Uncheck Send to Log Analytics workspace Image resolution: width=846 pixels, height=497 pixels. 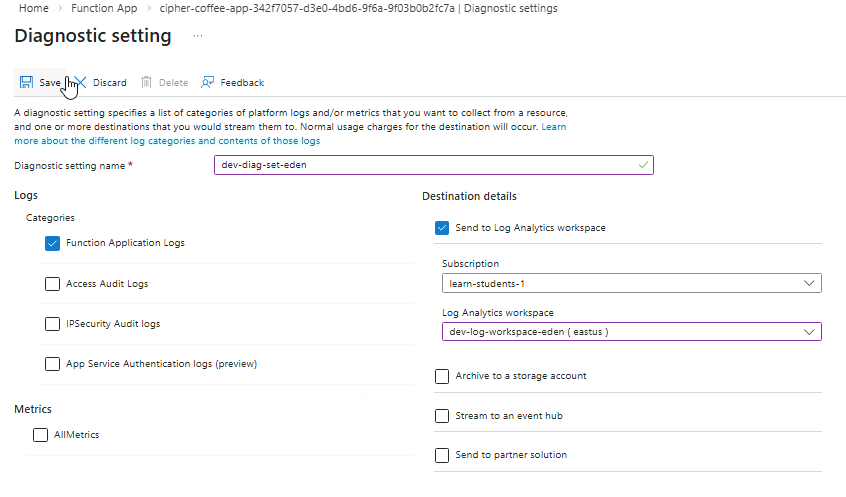pos(442,228)
